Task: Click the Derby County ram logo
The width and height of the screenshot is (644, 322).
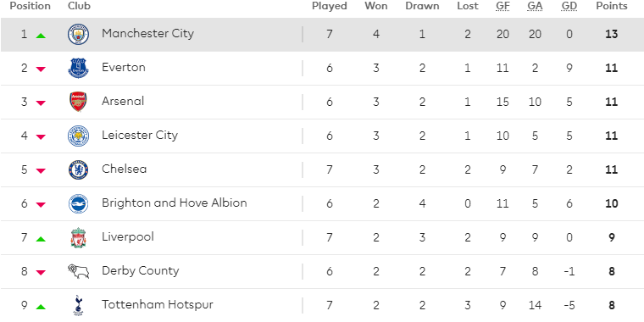Action: coord(78,271)
